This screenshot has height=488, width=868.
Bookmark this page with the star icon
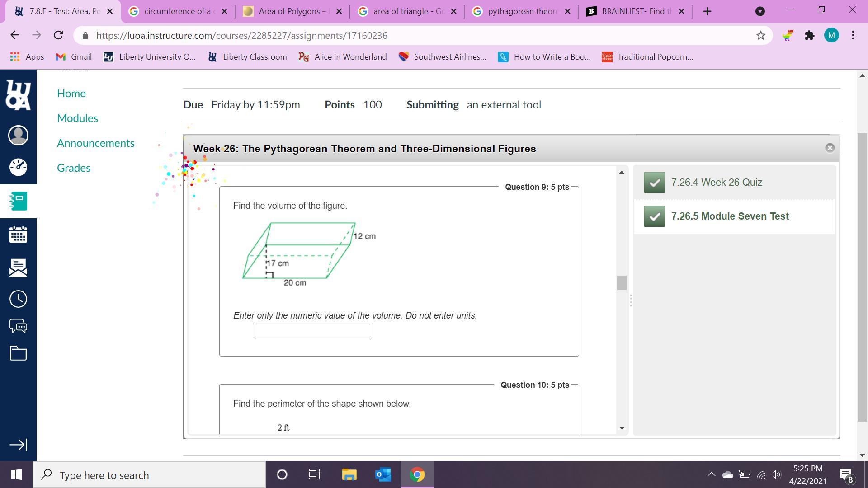pos(761,35)
